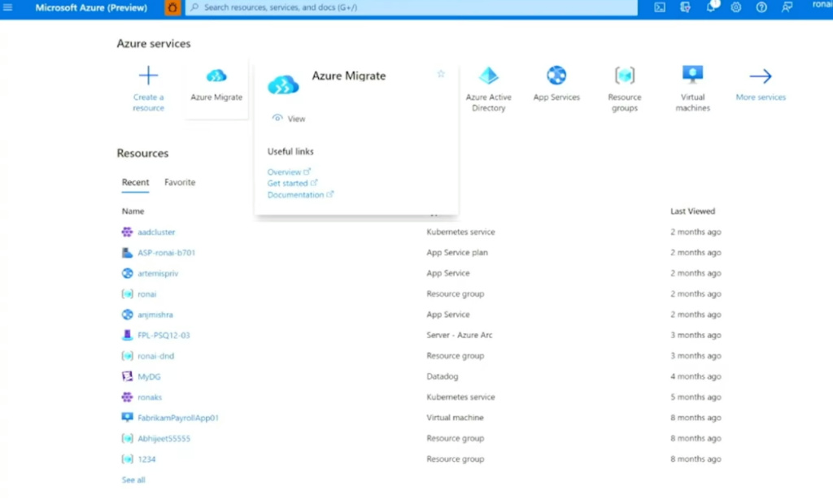Click See all resources link
Image resolution: width=833 pixels, height=504 pixels.
(x=133, y=480)
